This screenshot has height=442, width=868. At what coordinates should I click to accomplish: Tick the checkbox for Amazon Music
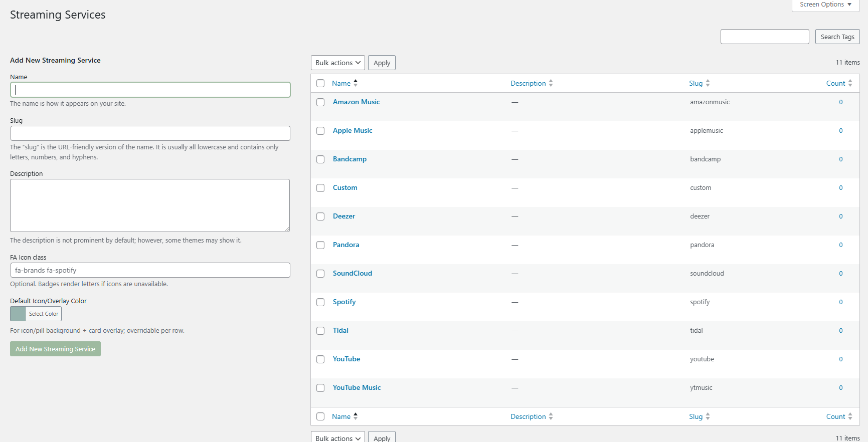[320, 102]
